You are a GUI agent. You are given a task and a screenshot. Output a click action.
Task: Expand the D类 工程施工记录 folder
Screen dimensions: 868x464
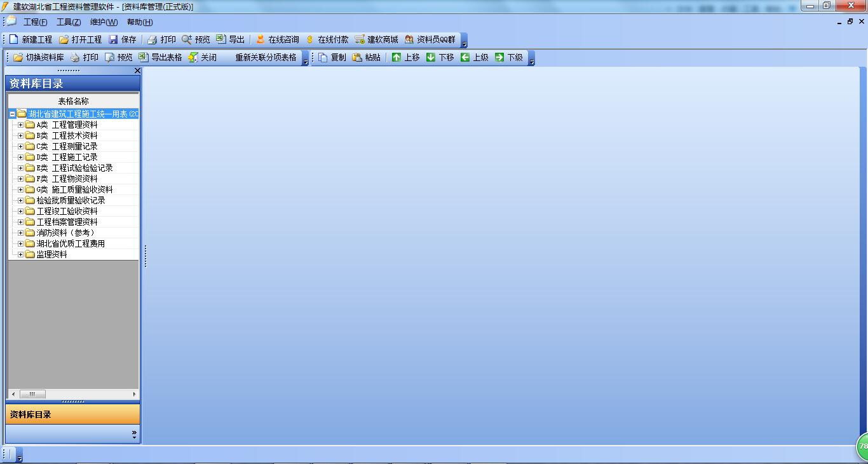coord(20,158)
